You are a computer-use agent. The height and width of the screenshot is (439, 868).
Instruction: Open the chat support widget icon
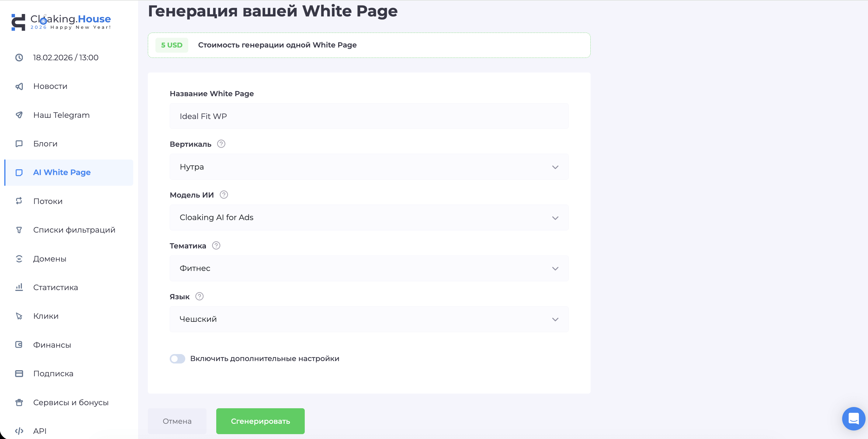click(x=853, y=418)
